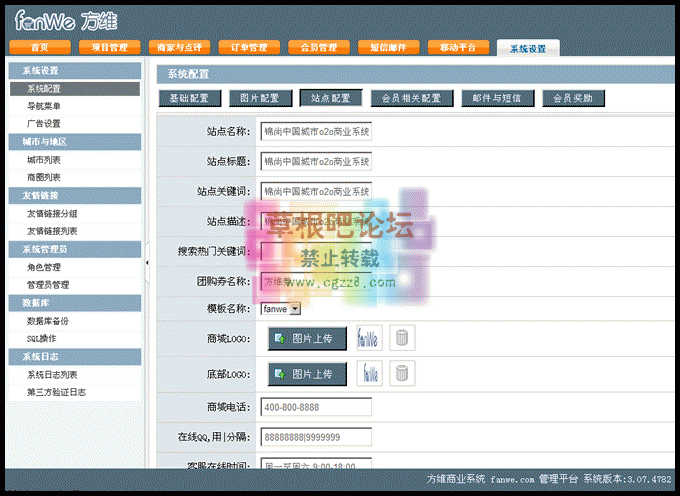This screenshot has height=496, width=680.
Task: Focus the 站点描述 input field
Action: [316, 221]
